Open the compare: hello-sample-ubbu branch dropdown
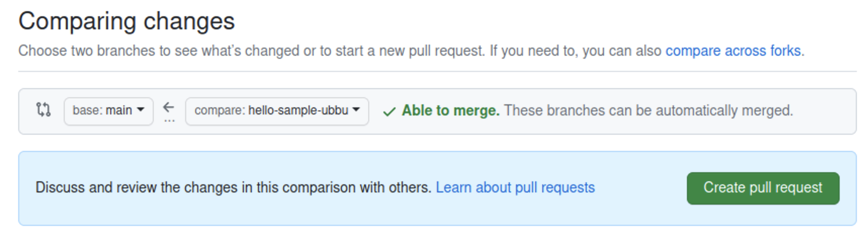The image size is (868, 235). coord(277,111)
